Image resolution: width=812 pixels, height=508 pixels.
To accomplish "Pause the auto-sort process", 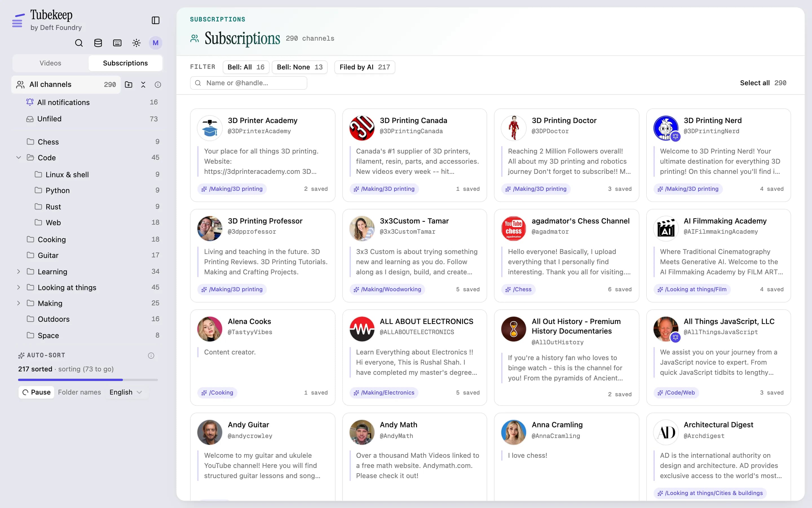I will (36, 392).
